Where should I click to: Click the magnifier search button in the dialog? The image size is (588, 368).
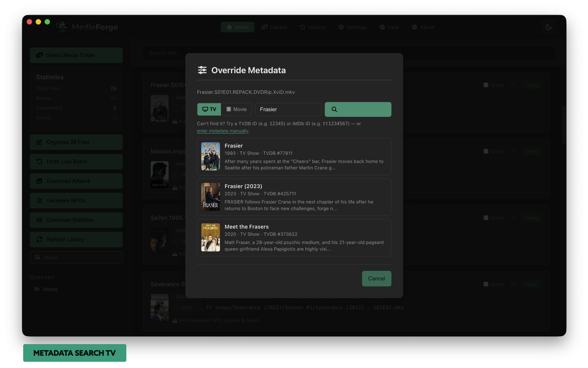(358, 109)
